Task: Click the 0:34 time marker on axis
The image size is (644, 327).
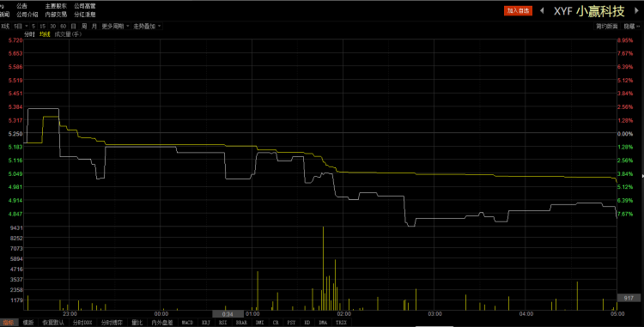Action: (228, 314)
